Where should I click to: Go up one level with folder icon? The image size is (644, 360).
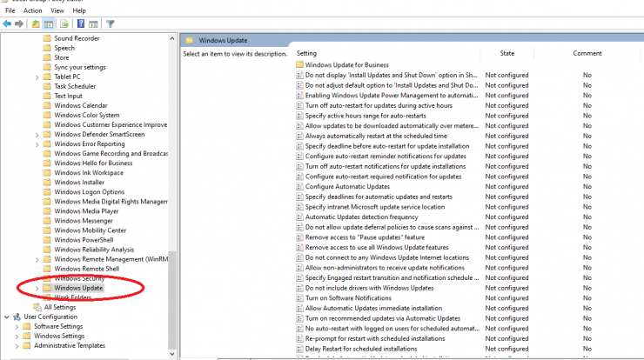click(x=36, y=23)
